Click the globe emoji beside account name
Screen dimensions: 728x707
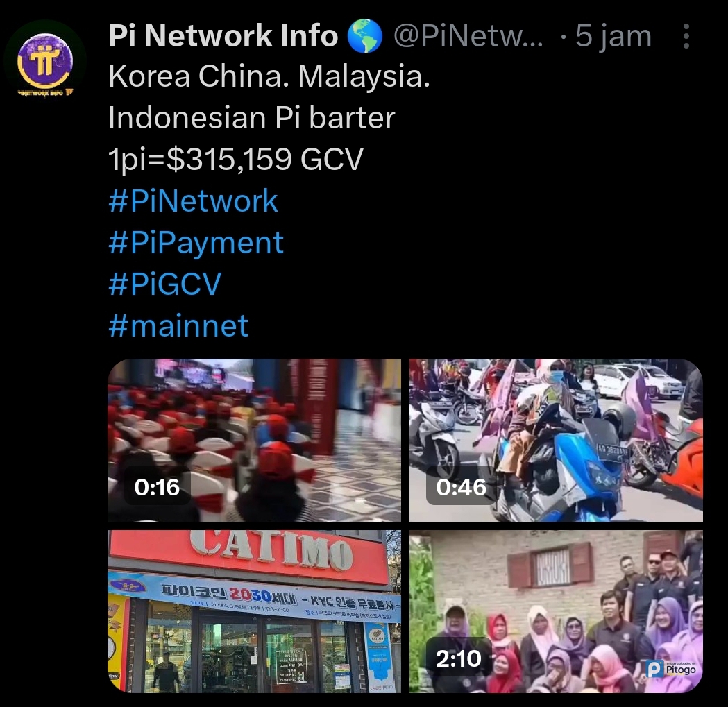[365, 36]
